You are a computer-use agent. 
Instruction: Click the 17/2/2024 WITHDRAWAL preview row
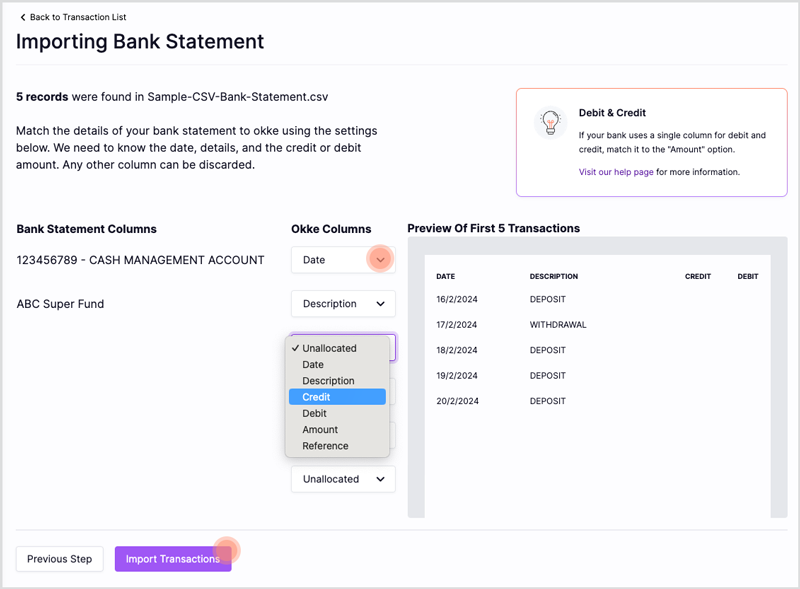pos(597,325)
